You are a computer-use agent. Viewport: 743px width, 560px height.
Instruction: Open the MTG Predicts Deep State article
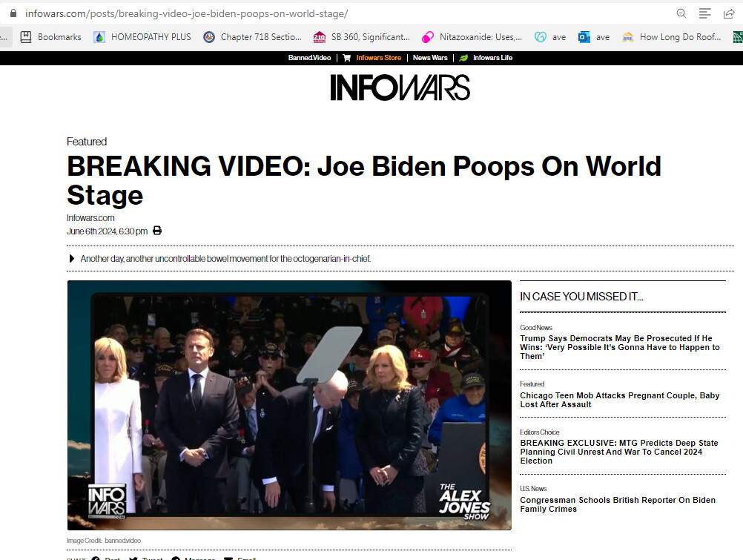click(x=619, y=452)
